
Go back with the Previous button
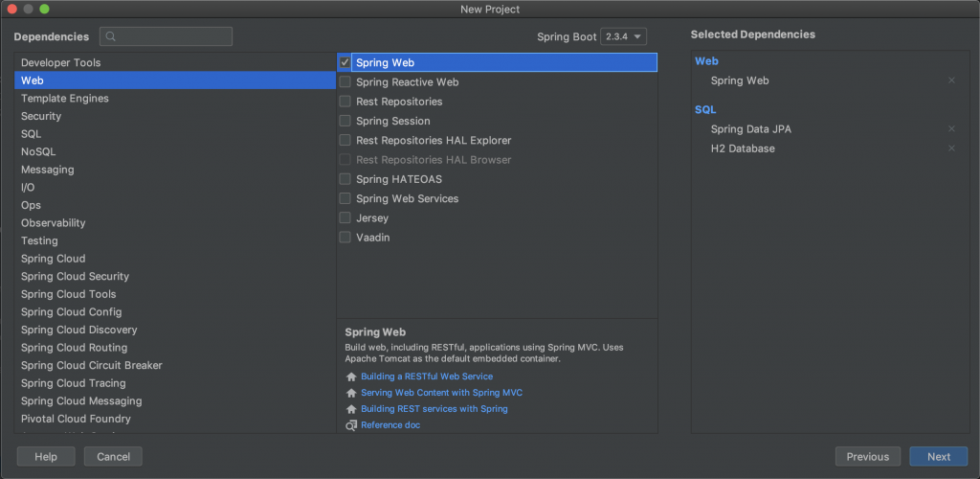tap(867, 457)
